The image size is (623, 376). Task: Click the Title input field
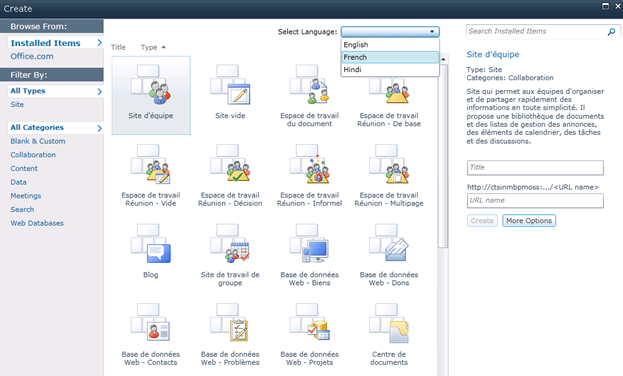[x=535, y=168]
